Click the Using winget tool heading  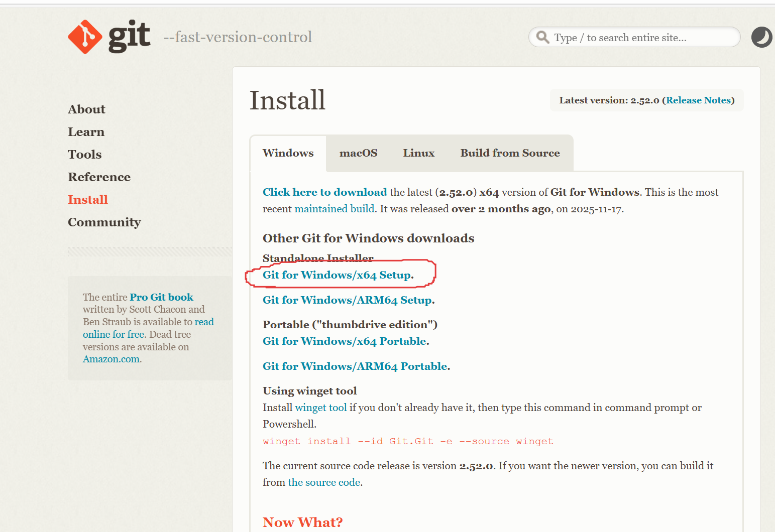(x=309, y=391)
